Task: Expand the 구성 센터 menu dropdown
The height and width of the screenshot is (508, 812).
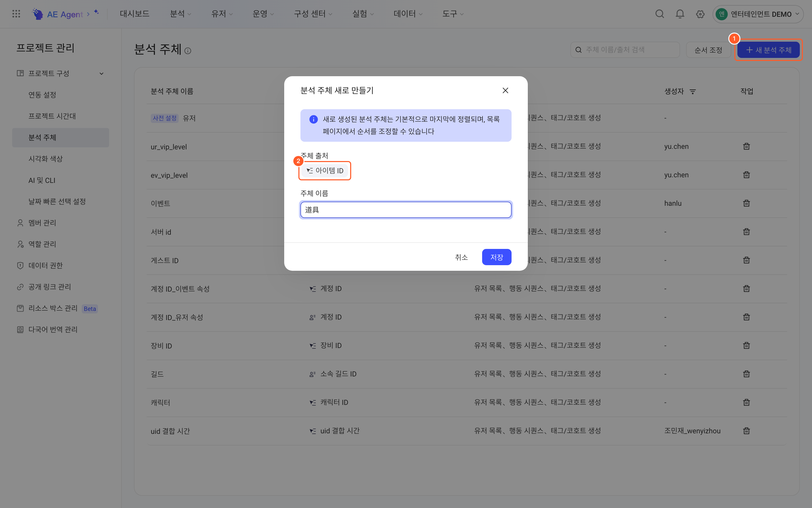Action: coord(313,14)
